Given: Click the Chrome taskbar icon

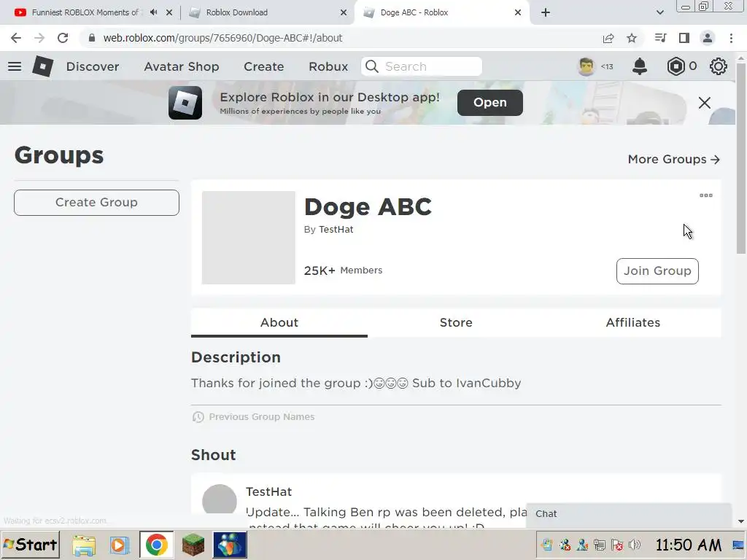Looking at the screenshot, I should (156, 545).
